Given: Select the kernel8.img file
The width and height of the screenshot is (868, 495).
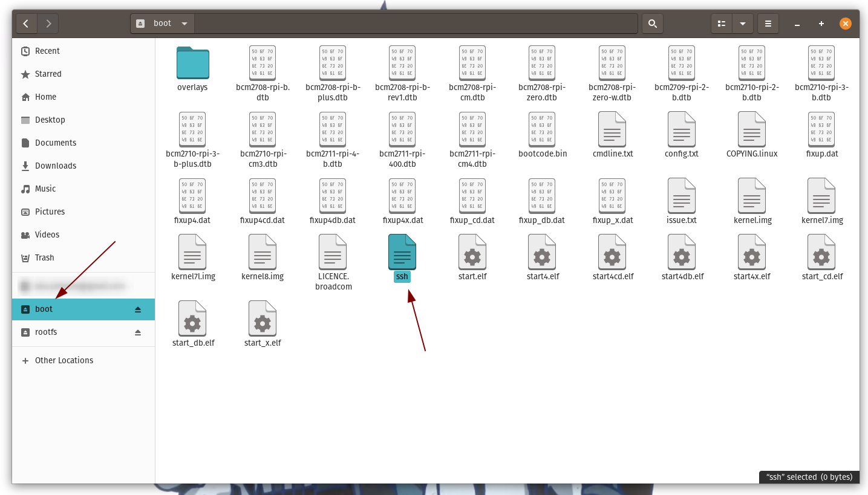Looking at the screenshot, I should [262, 252].
